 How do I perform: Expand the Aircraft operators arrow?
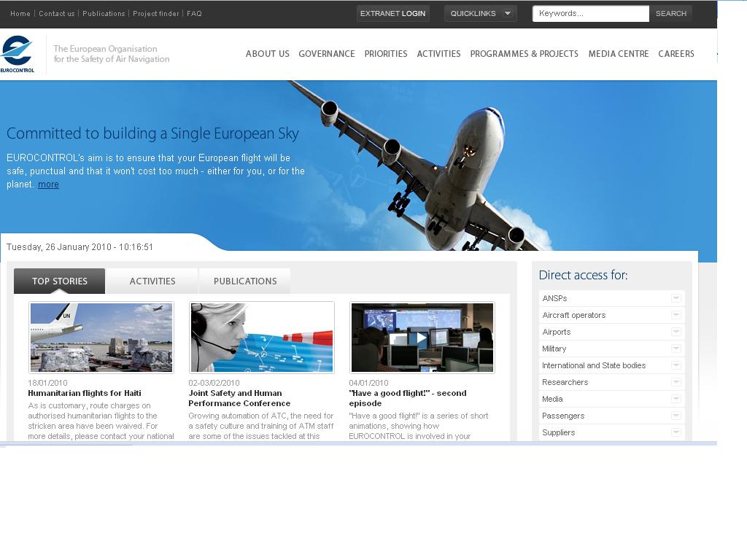click(676, 315)
